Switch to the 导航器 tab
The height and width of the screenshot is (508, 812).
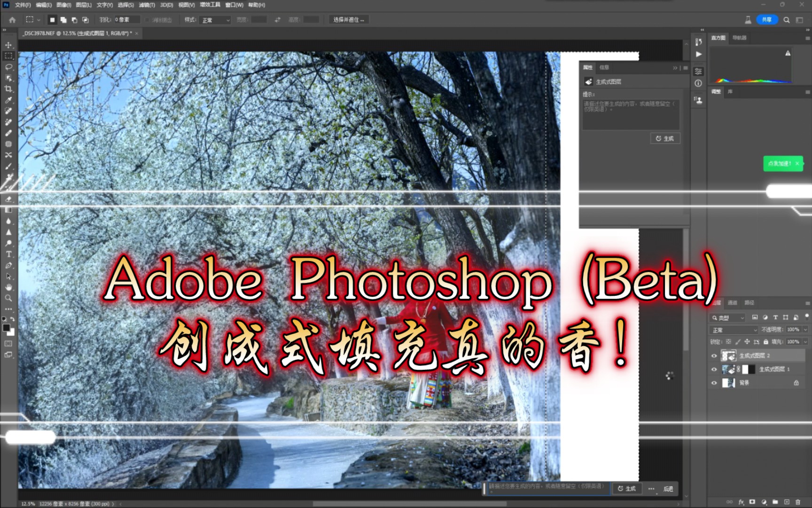point(739,38)
